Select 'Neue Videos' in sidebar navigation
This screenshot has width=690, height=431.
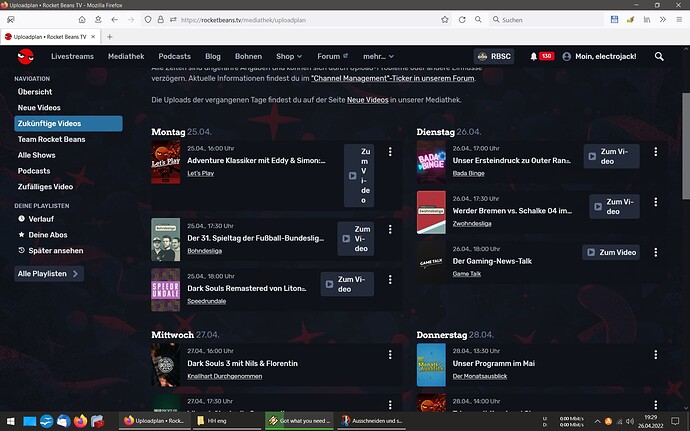click(x=39, y=107)
